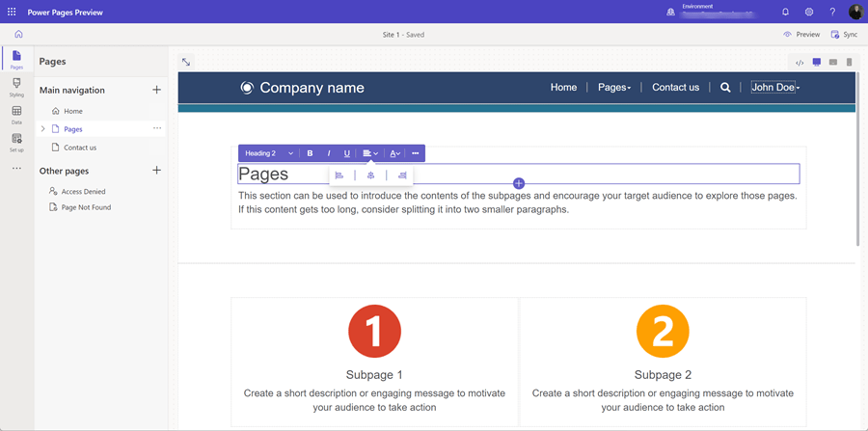Open the Styling workspace in the sidebar

pyautogui.click(x=16, y=88)
